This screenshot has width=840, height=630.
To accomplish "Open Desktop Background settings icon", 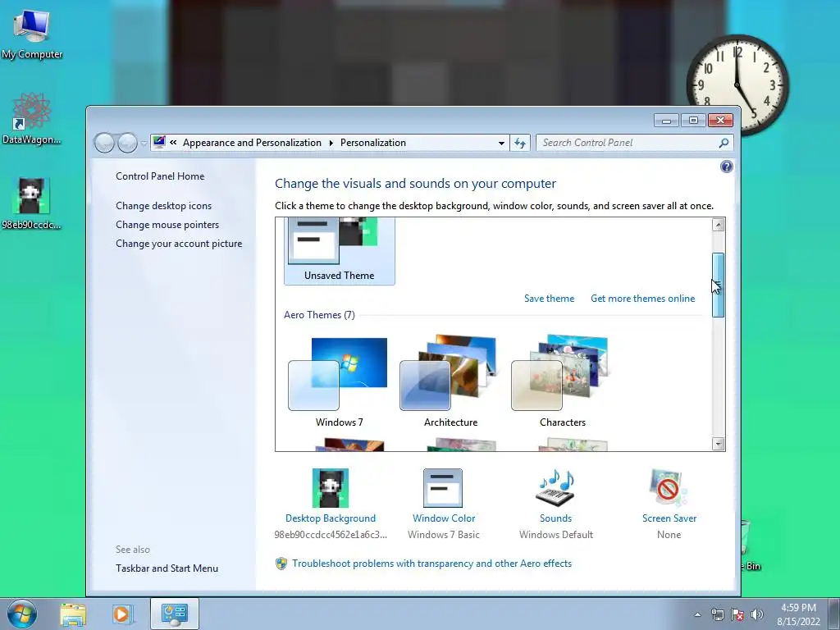I will [x=331, y=488].
